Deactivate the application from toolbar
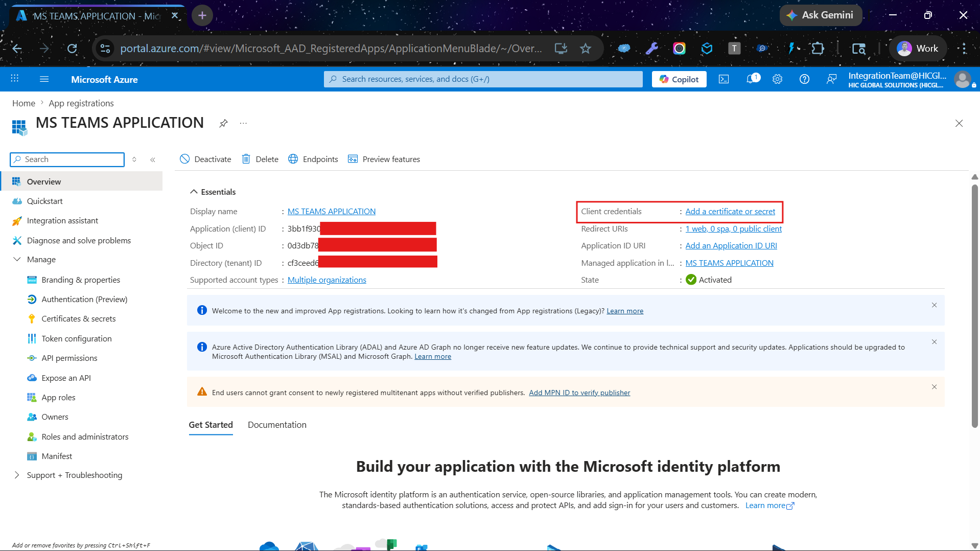The height and width of the screenshot is (551, 980). [x=205, y=159]
